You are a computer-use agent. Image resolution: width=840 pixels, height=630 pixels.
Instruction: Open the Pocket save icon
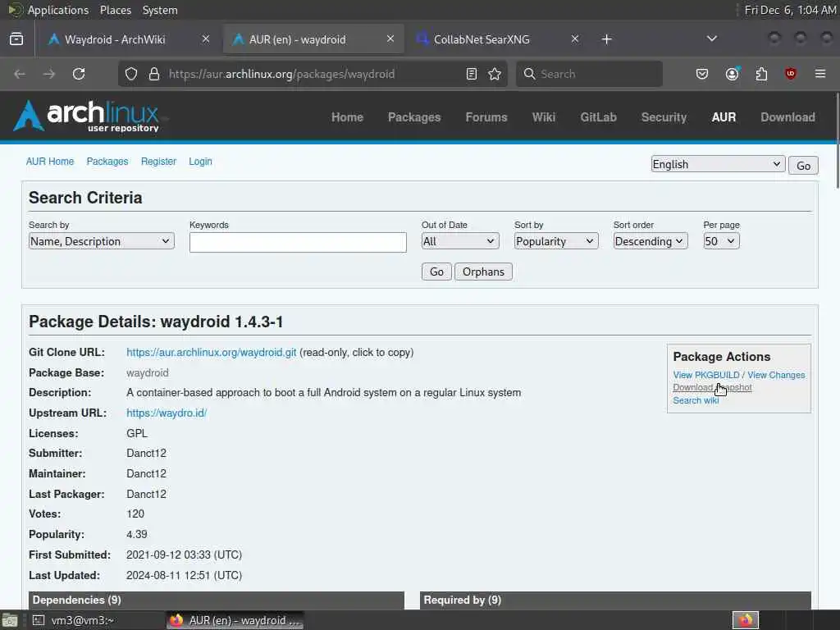pyautogui.click(x=702, y=74)
